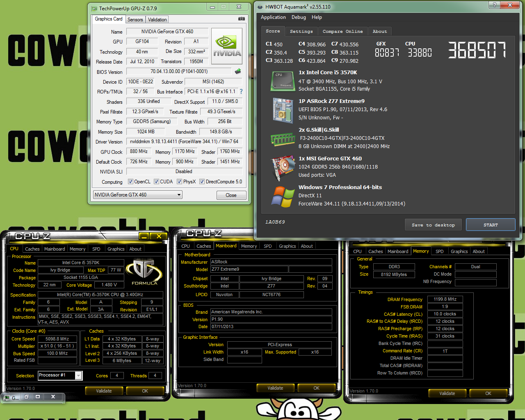525x420 pixels.
Task: Open Graphics tab in the middle CPU-Z window
Action: [x=287, y=246]
